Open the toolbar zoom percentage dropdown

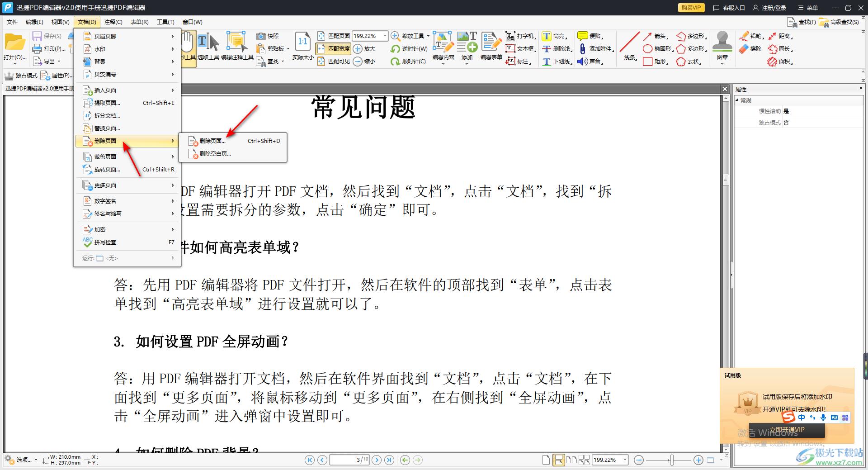(x=385, y=36)
